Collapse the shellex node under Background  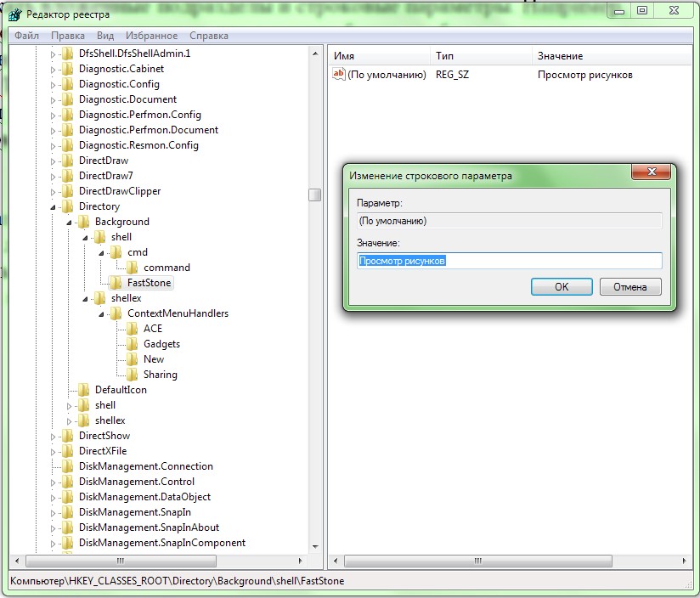[x=86, y=298]
